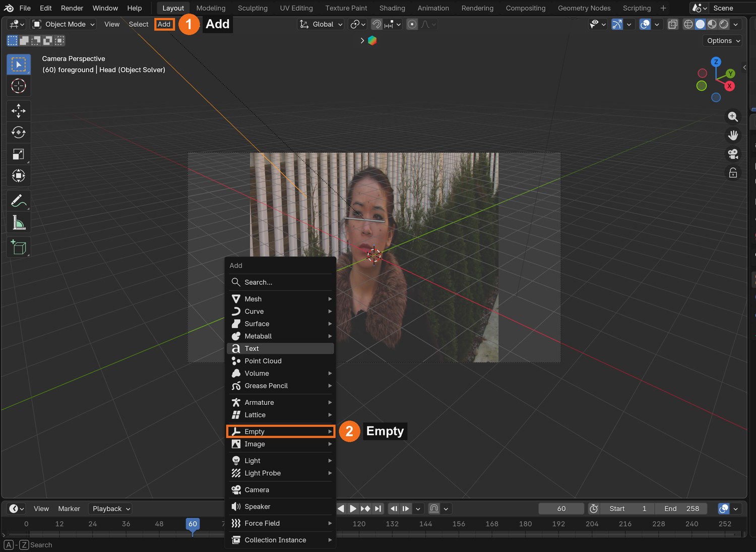The width and height of the screenshot is (756, 552).
Task: Select the Measure tool
Action: click(x=19, y=222)
